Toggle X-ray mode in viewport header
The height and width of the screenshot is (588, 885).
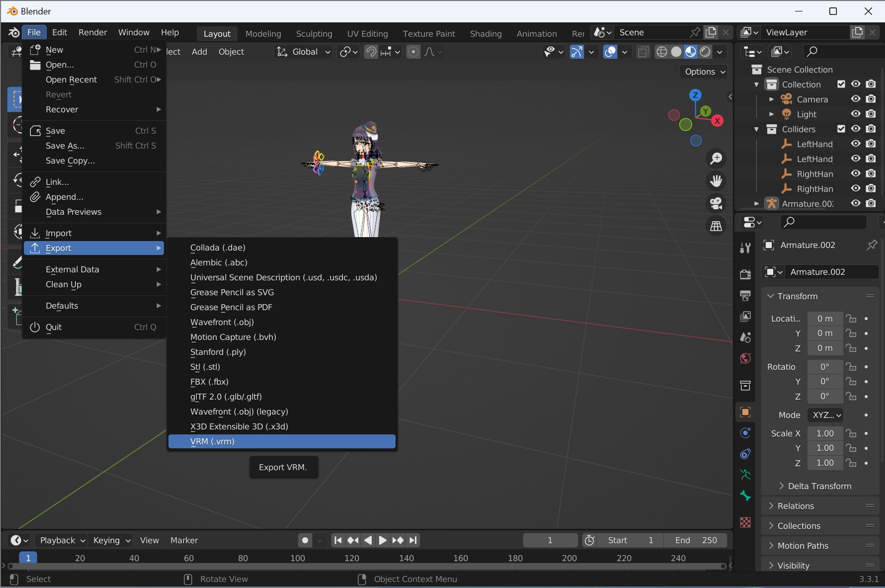[x=643, y=52]
